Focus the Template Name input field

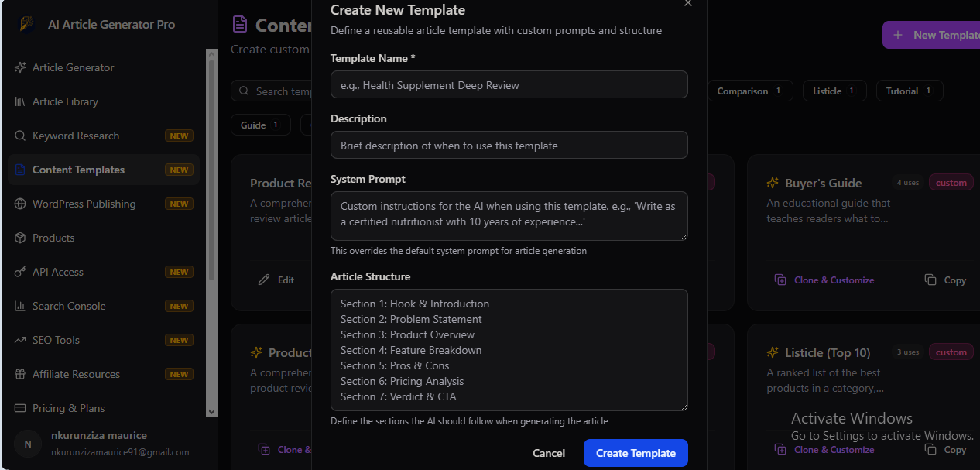click(509, 84)
